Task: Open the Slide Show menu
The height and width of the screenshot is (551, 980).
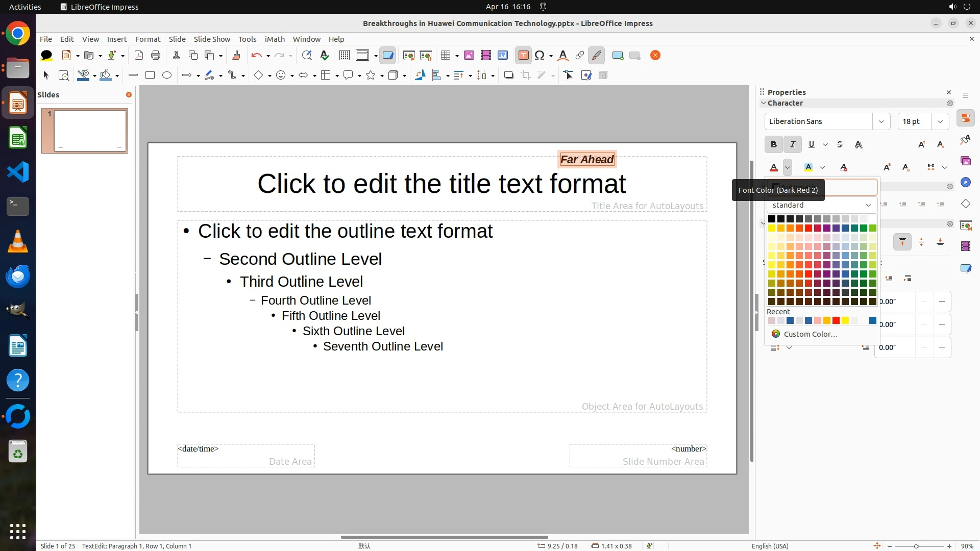Action: 212,39
